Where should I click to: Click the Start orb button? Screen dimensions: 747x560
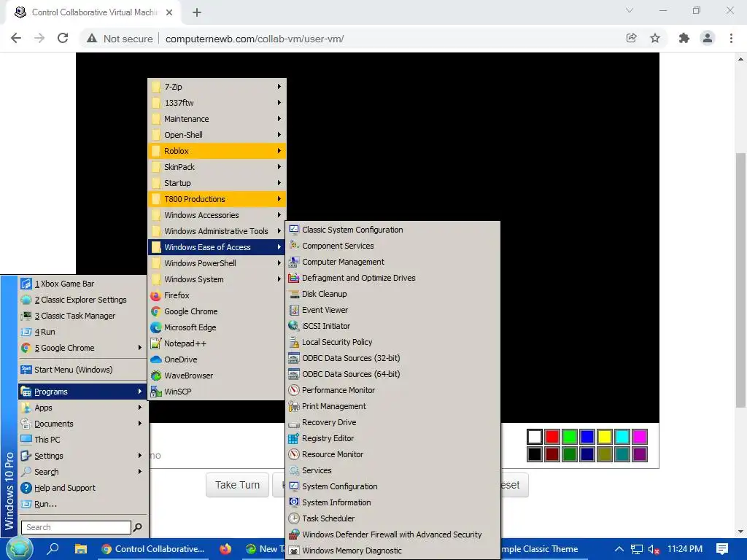20,549
